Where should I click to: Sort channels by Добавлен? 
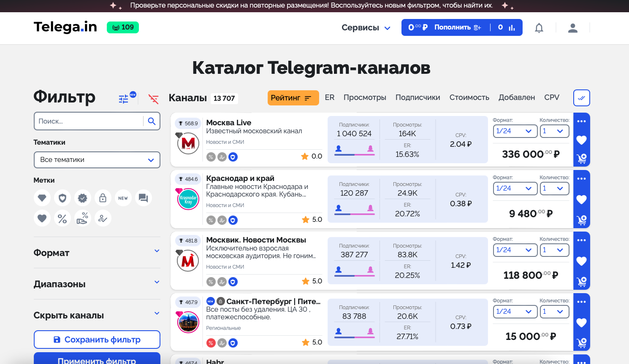517,97
